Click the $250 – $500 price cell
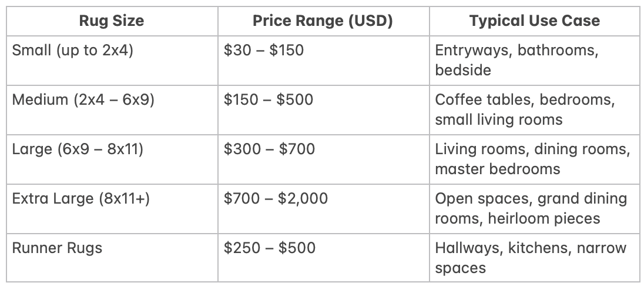This screenshot has height=286, width=644. coord(269,248)
